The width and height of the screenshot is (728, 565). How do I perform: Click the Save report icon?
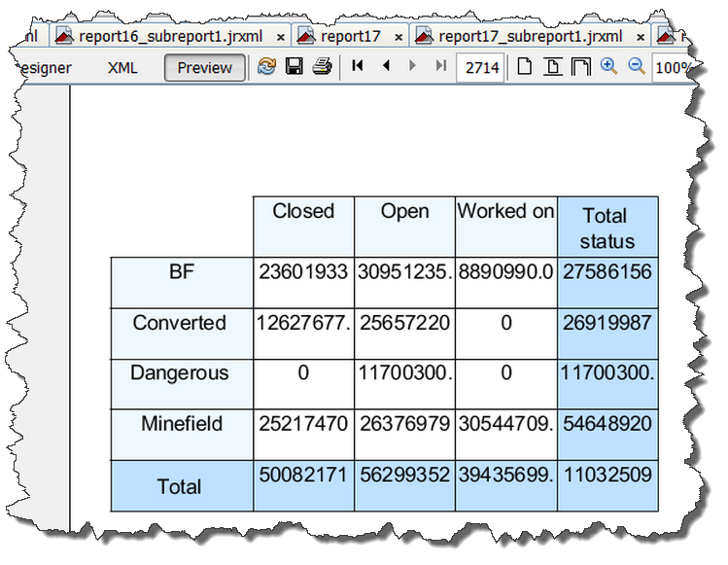coord(294,67)
